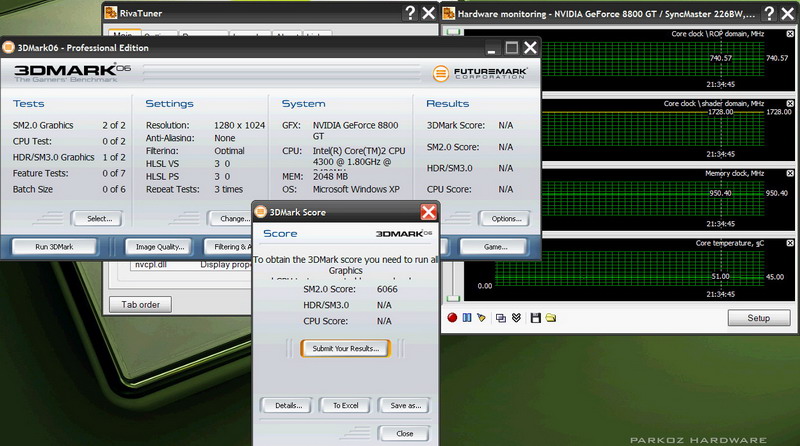Click the Game... button in 3DMark06
The image size is (800, 446).
click(x=493, y=246)
